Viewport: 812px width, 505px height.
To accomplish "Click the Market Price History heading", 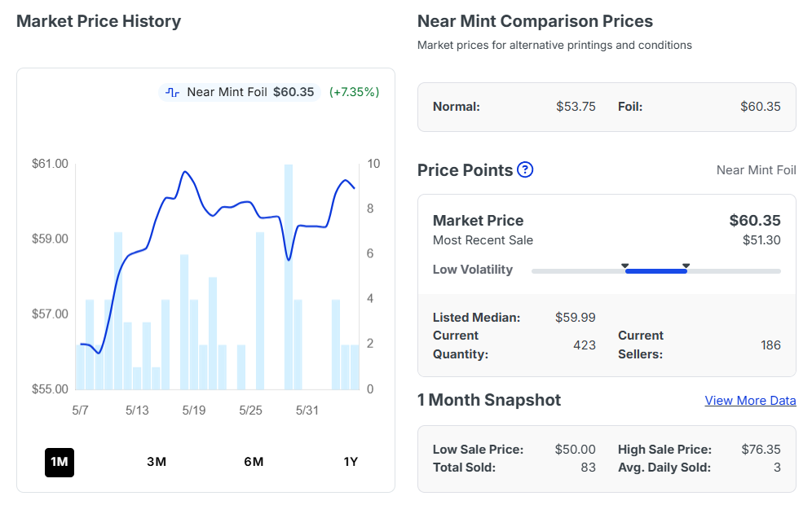I will point(99,21).
